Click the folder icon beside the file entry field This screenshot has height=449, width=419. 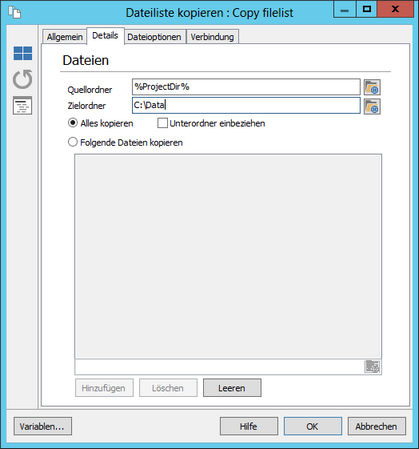pyautogui.click(x=372, y=367)
